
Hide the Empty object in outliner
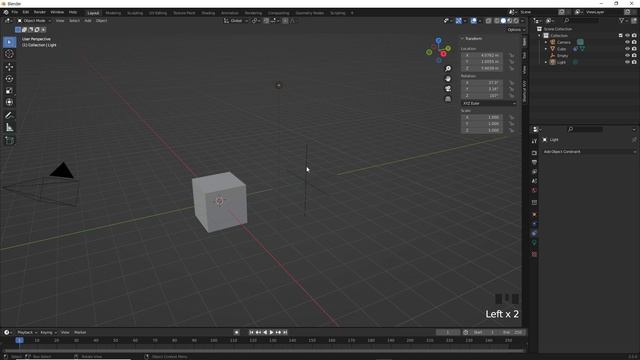[627, 55]
